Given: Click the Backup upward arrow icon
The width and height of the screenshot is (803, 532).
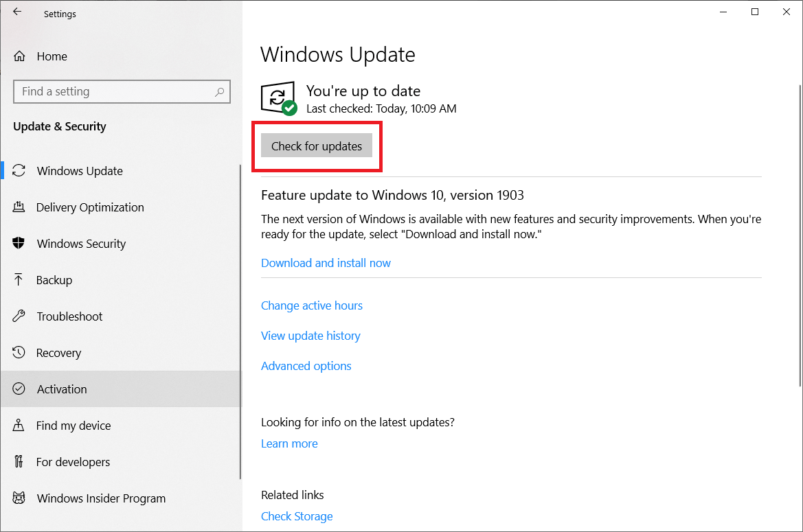Looking at the screenshot, I should coord(19,280).
